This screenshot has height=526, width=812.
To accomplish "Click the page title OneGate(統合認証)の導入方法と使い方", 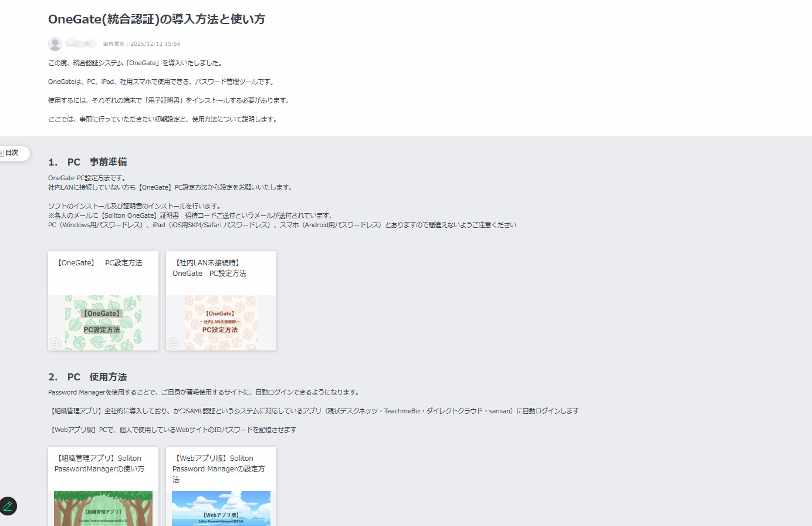I will click(x=156, y=19).
